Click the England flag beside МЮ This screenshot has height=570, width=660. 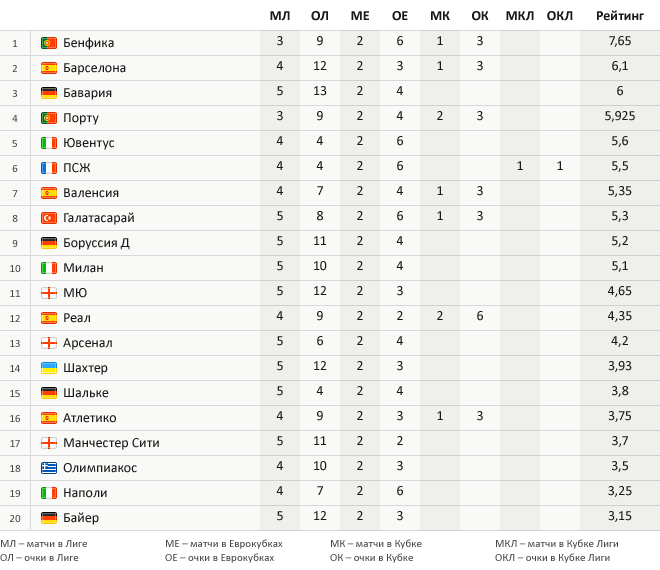pyautogui.click(x=49, y=293)
